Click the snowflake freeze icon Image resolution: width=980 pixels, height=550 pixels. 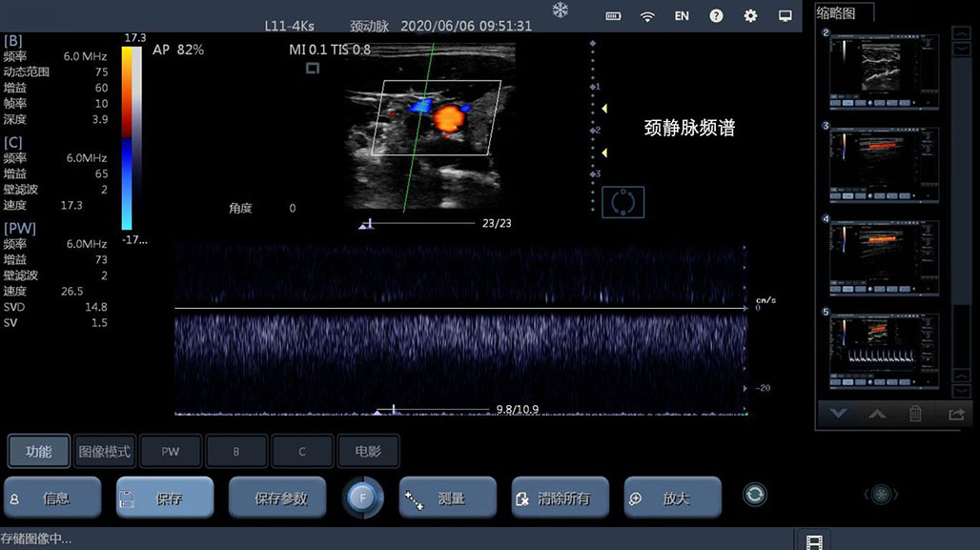pyautogui.click(x=560, y=10)
